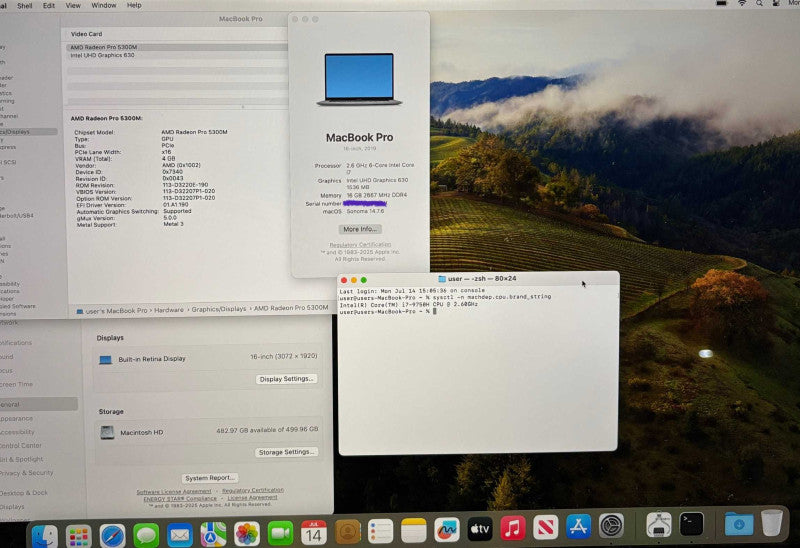Open App Store from the Dock
The width and height of the screenshot is (800, 548).
coord(578,526)
